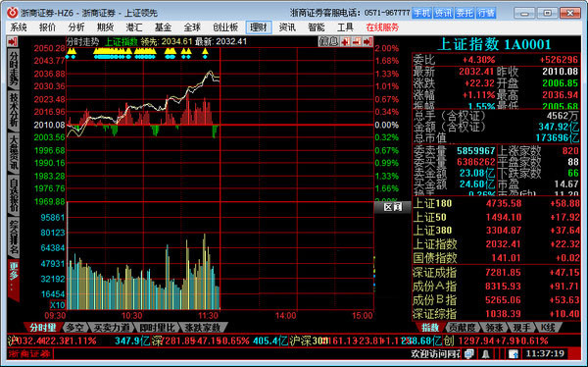Click the 上证指数 1A0001 panel header
The image size is (588, 367).
pos(494,45)
